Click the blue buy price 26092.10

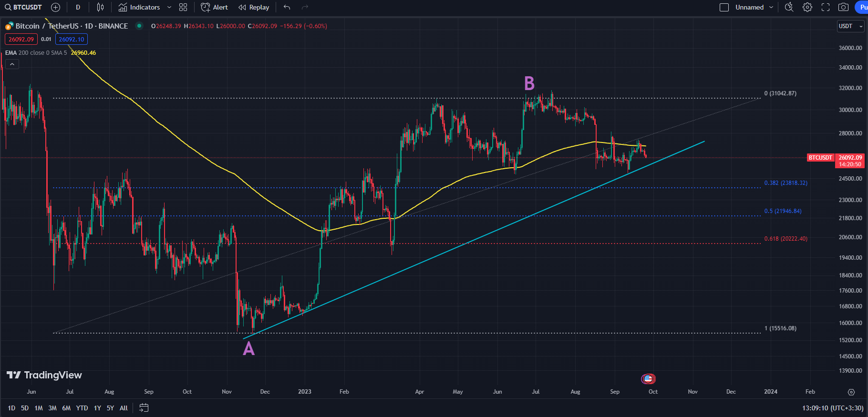[72, 39]
